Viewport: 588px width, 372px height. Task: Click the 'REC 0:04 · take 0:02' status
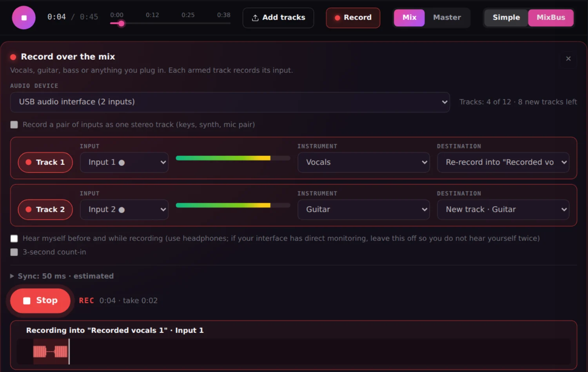(x=118, y=301)
